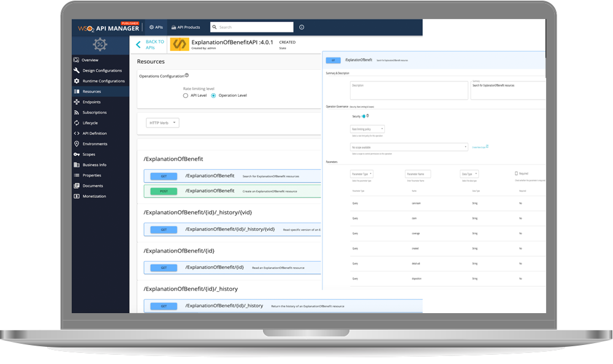The height and width of the screenshot is (364, 613).
Task: Click the created parameter row
Action: pos(447,249)
